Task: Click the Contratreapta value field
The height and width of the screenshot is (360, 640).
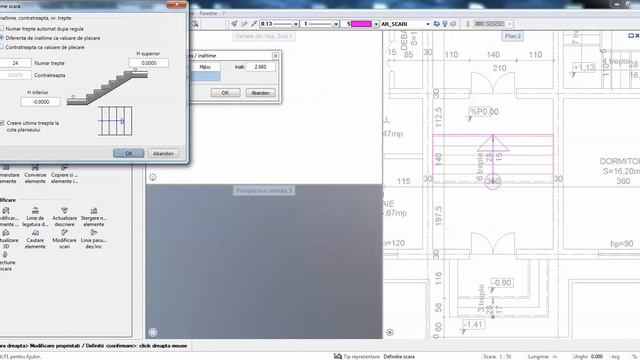Action: click(15, 75)
